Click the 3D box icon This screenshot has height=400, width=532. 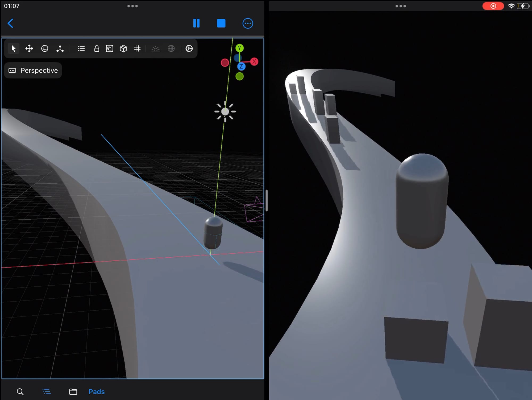click(x=123, y=48)
